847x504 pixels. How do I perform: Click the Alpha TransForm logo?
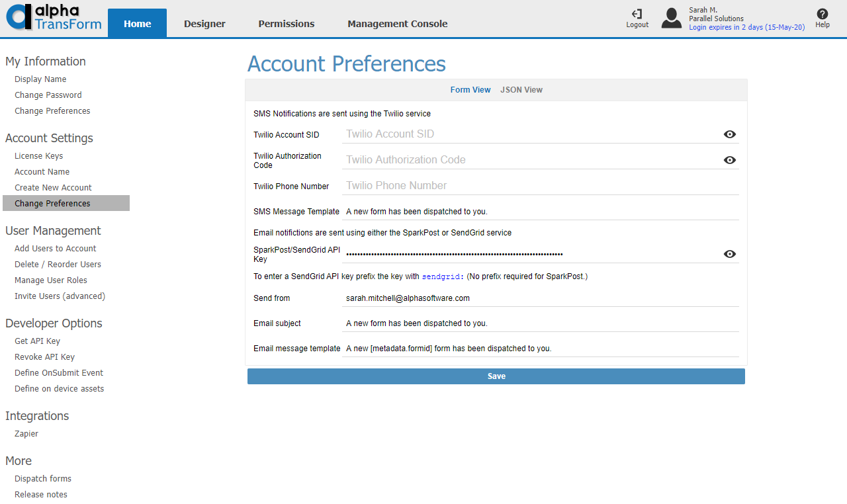(x=54, y=18)
